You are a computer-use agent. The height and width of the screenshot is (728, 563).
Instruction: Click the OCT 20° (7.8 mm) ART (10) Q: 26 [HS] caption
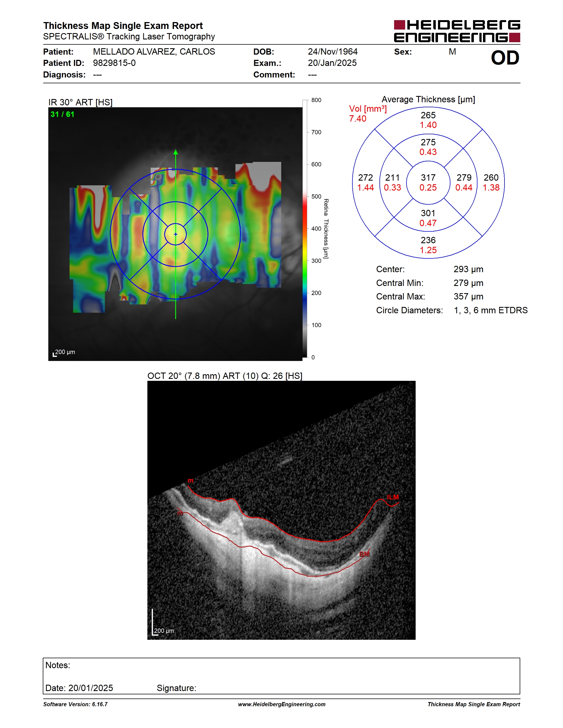click(x=225, y=376)
